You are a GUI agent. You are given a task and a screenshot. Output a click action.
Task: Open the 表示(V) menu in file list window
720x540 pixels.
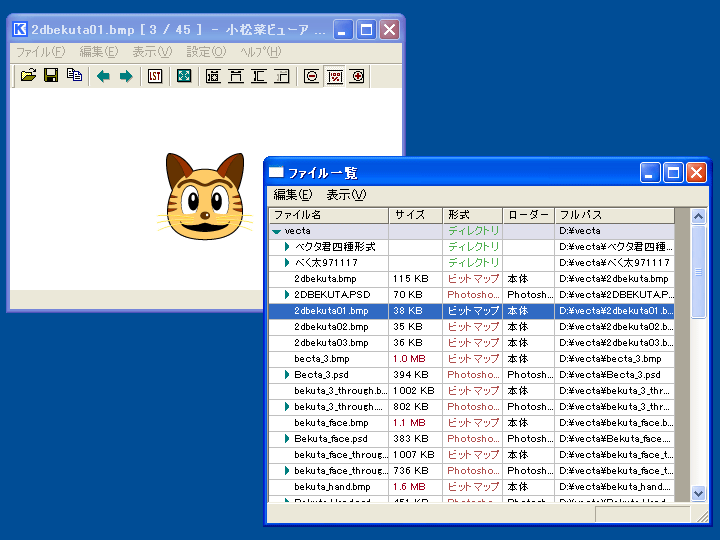click(346, 195)
